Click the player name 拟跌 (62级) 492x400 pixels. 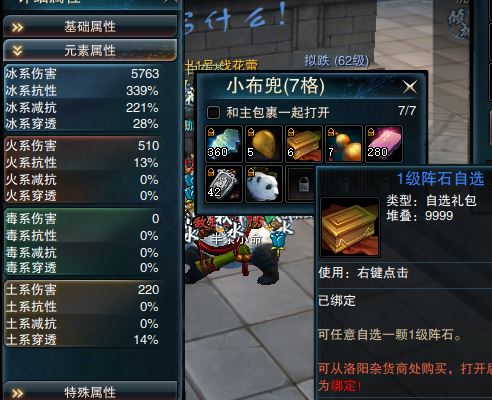(x=337, y=61)
